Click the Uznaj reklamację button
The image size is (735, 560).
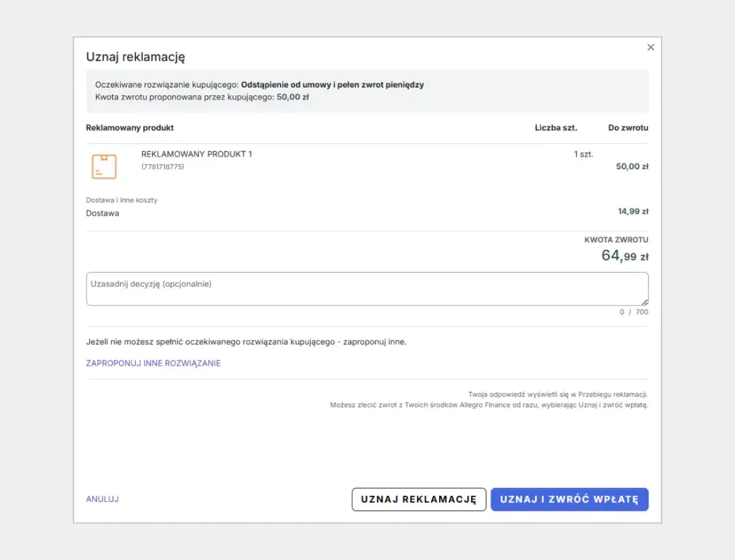point(419,499)
